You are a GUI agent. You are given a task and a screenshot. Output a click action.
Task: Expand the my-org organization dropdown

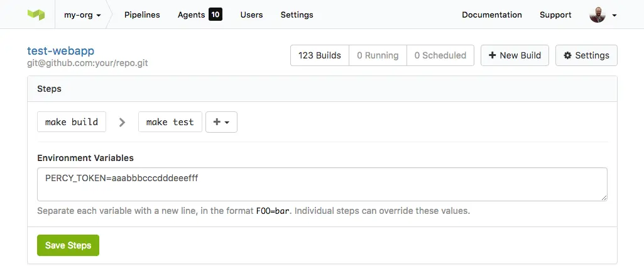(82, 15)
